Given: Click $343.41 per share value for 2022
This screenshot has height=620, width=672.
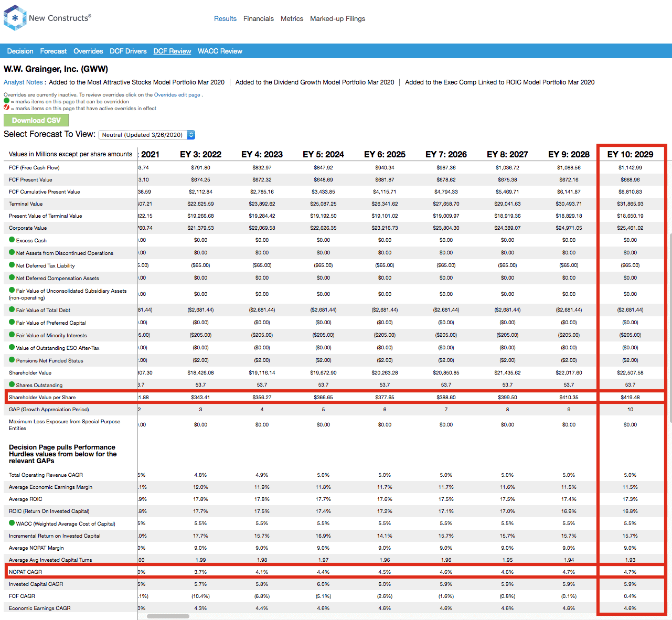Looking at the screenshot, I should point(200,397).
